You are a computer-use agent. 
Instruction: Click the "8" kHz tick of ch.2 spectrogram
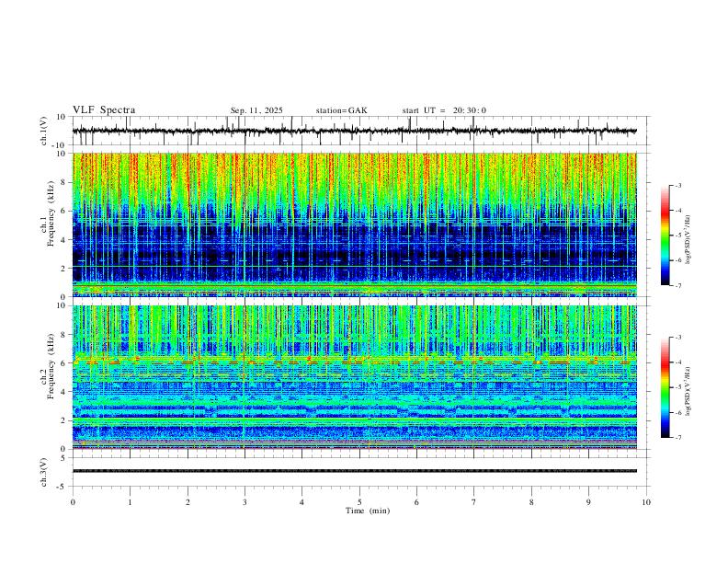click(x=64, y=335)
